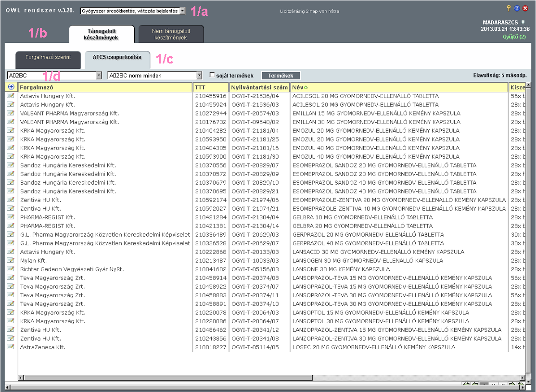The width and height of the screenshot is (536, 392).
Task: Switch to the 'Nem támogatott készítmények' tab
Action: (171, 34)
